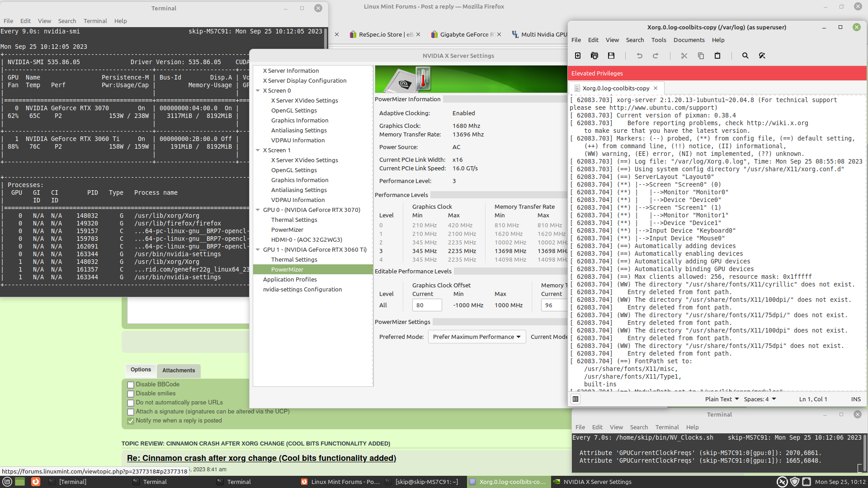Viewport: 868px width, 488px height.
Task: Launch Firefox from the taskbar launcher
Action: coord(36,482)
